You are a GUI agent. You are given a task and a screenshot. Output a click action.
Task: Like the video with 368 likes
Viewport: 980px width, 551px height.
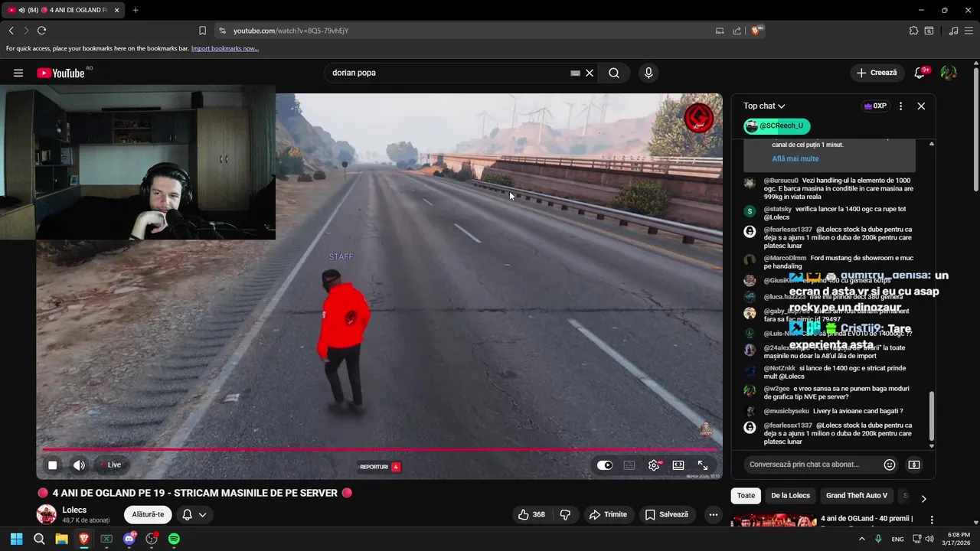click(x=531, y=514)
